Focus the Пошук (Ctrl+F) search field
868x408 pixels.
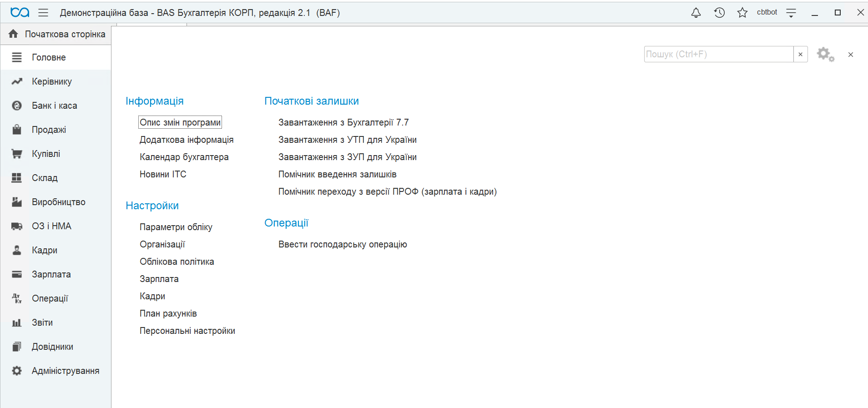point(719,54)
